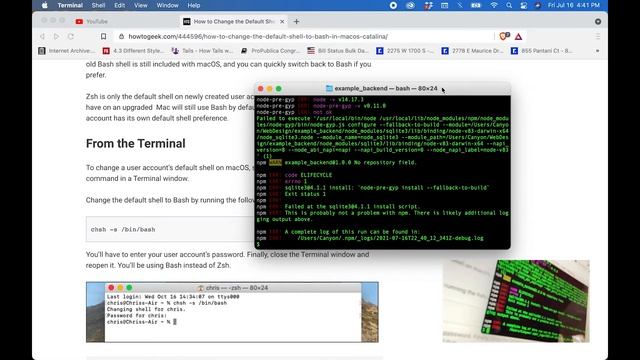Expand the bookmarks overflow arrow

pyautogui.click(x=598, y=51)
